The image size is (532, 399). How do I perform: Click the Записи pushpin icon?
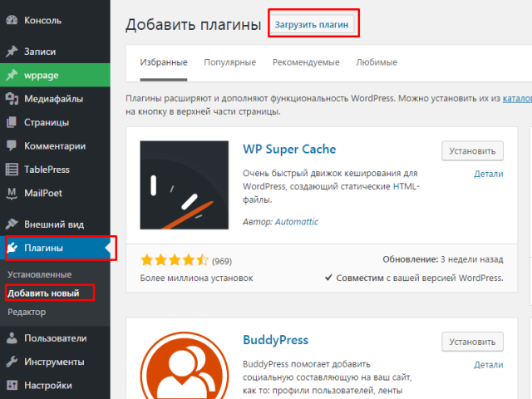(12, 52)
